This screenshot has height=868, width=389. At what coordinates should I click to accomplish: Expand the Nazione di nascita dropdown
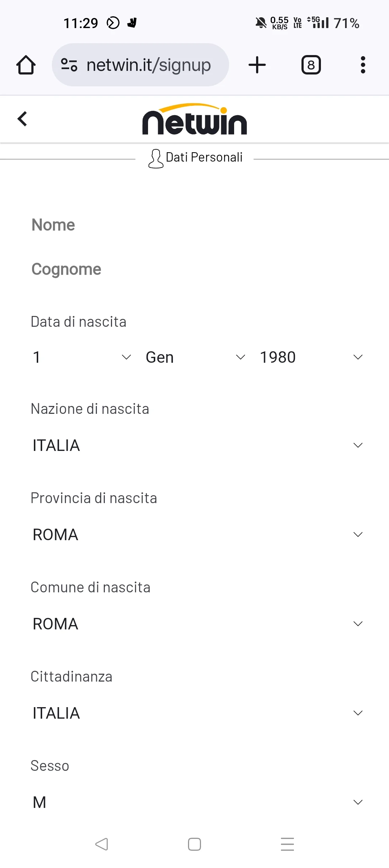point(197,446)
